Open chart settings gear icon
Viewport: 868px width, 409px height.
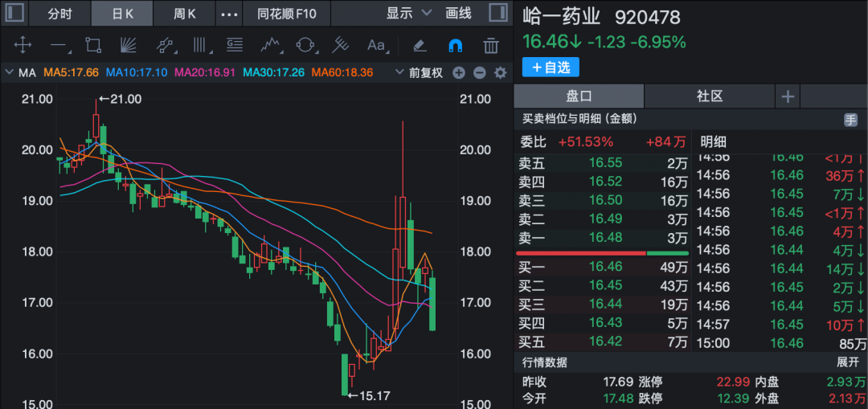click(500, 73)
